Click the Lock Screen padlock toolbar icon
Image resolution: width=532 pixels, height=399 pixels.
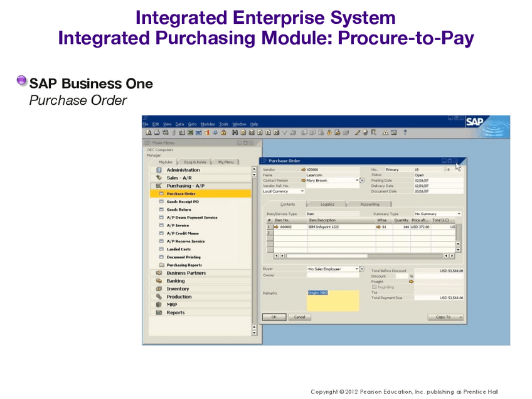(x=223, y=132)
